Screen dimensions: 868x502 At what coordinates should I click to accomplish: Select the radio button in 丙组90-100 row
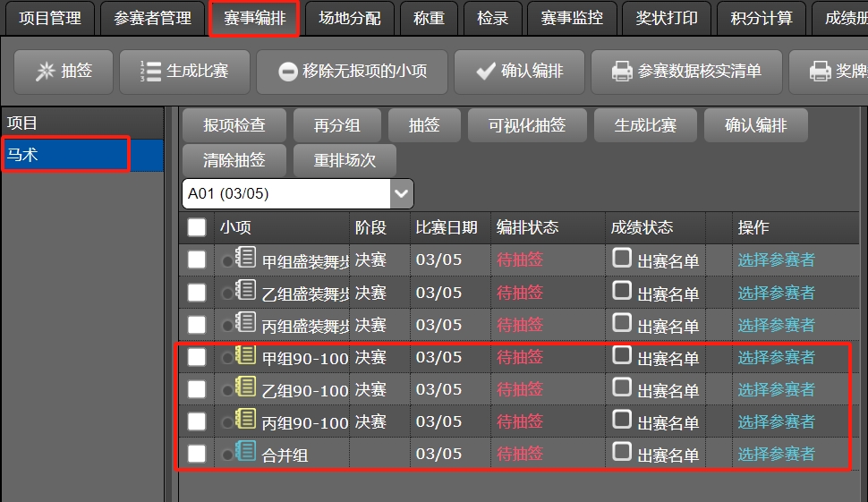(227, 422)
